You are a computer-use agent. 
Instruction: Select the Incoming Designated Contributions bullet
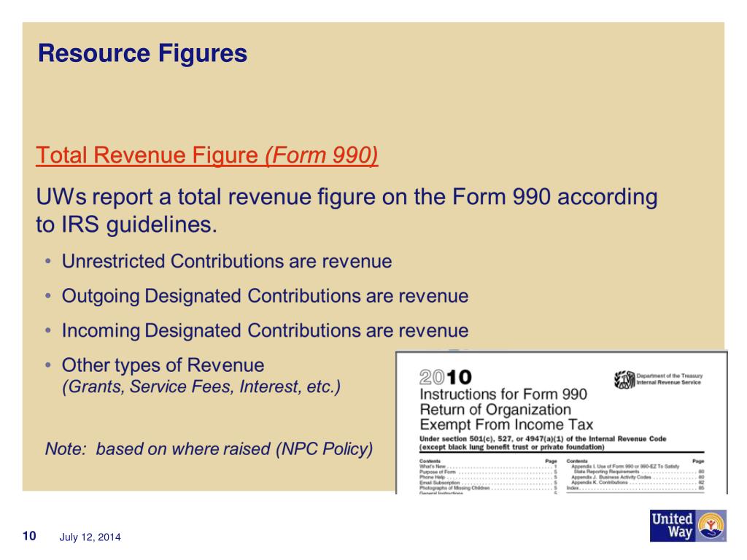[x=265, y=330]
